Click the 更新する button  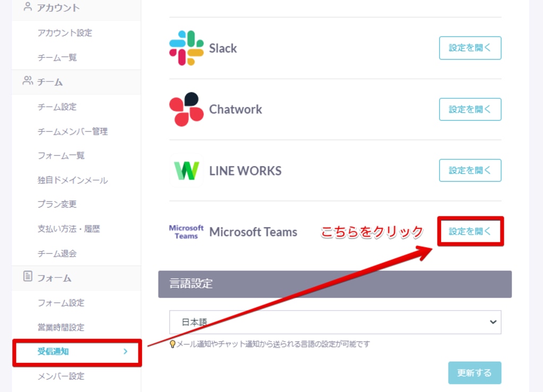tap(475, 372)
